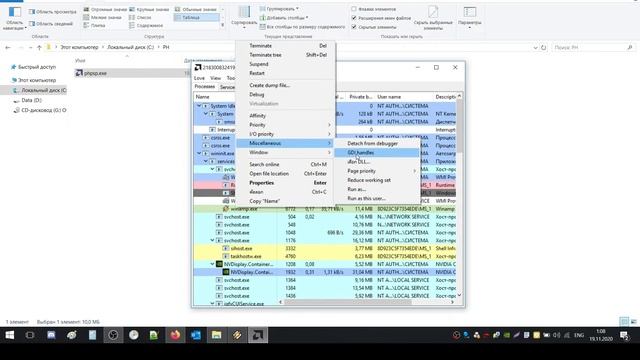This screenshot has width=640, height=360.
Task: Open OBS Studio from the taskbar
Action: pos(113,335)
